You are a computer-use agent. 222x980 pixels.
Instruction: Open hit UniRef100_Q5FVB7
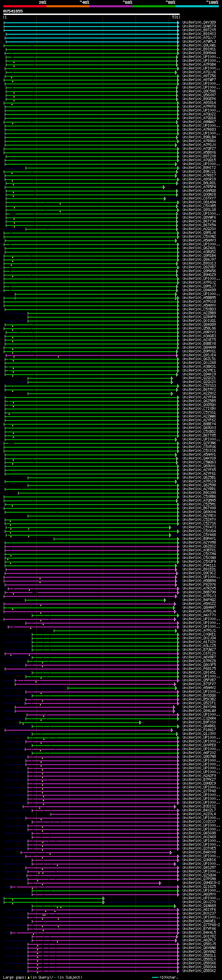199,680
